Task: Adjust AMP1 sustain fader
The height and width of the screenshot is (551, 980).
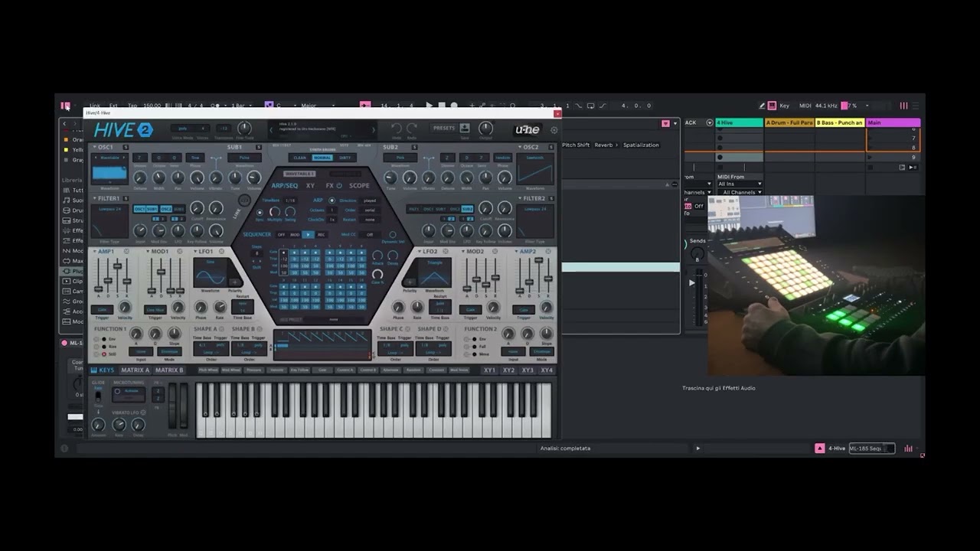Action: tap(117, 265)
